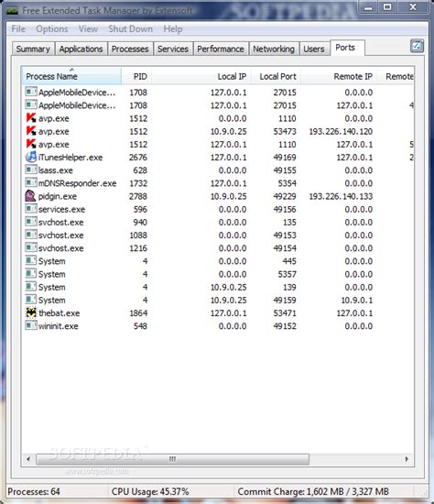Image resolution: width=434 pixels, height=504 pixels.
Task: Open the File menu
Action: point(18,29)
